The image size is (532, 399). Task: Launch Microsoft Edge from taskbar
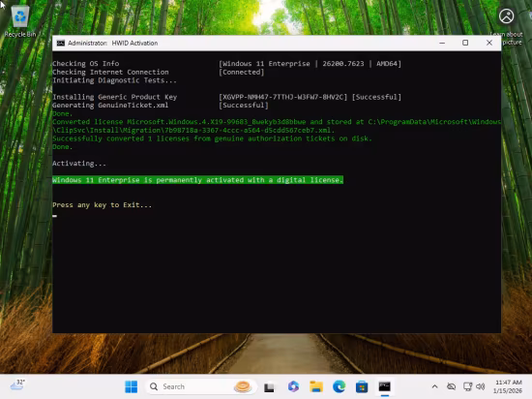[x=339, y=386]
